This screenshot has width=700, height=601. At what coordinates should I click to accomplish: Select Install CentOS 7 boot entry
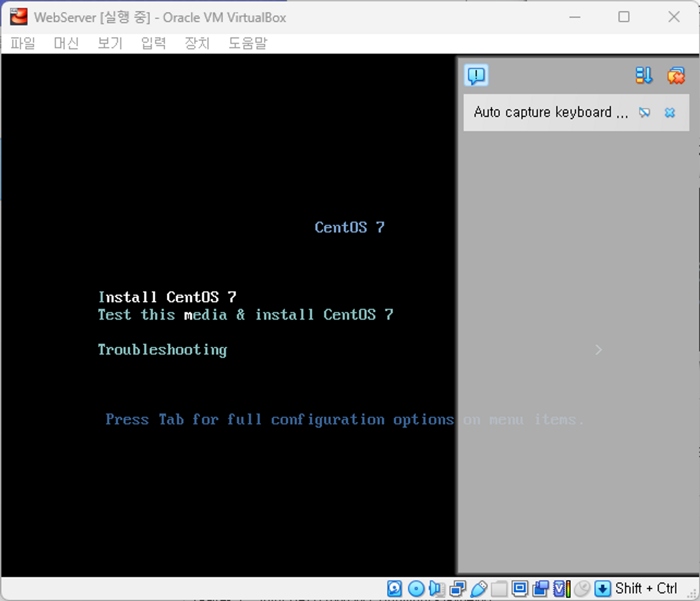pyautogui.click(x=167, y=297)
